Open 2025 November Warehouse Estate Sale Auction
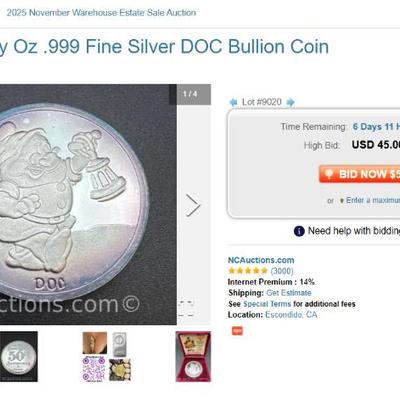Image resolution: width=400 pixels, height=400 pixels. pos(101,13)
